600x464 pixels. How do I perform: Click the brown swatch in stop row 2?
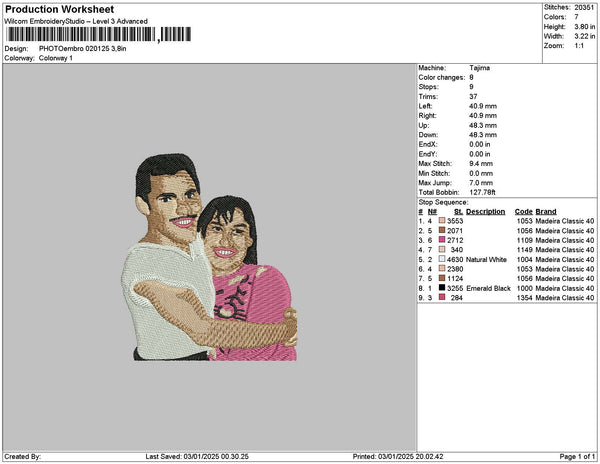click(442, 230)
